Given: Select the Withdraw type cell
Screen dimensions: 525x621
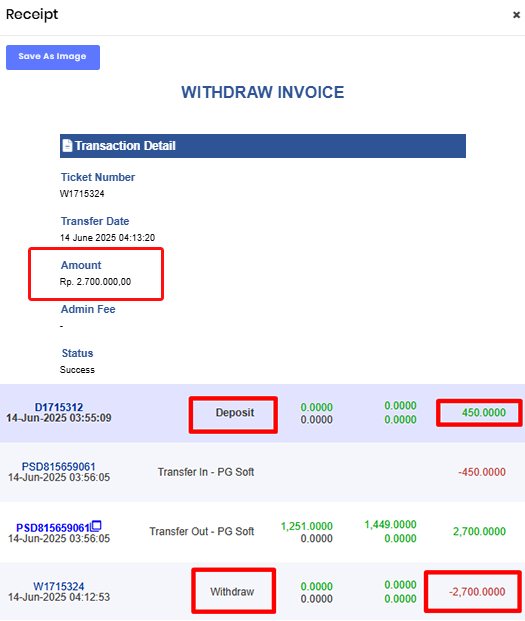Looking at the screenshot, I should click(232, 592).
